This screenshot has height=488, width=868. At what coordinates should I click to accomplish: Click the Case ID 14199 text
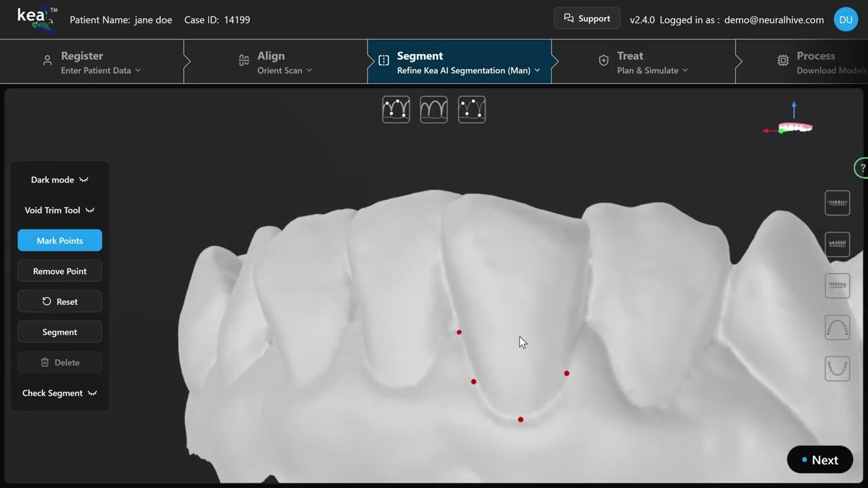pos(217,20)
